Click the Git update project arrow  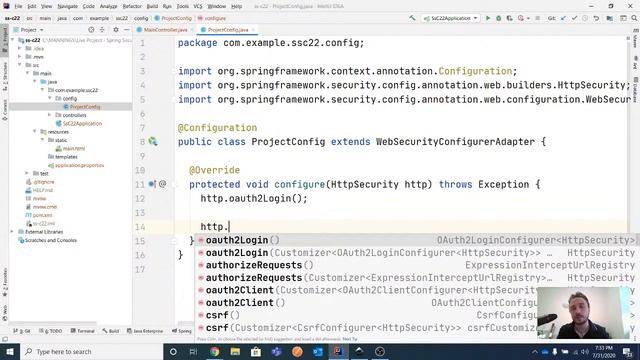click(x=563, y=18)
